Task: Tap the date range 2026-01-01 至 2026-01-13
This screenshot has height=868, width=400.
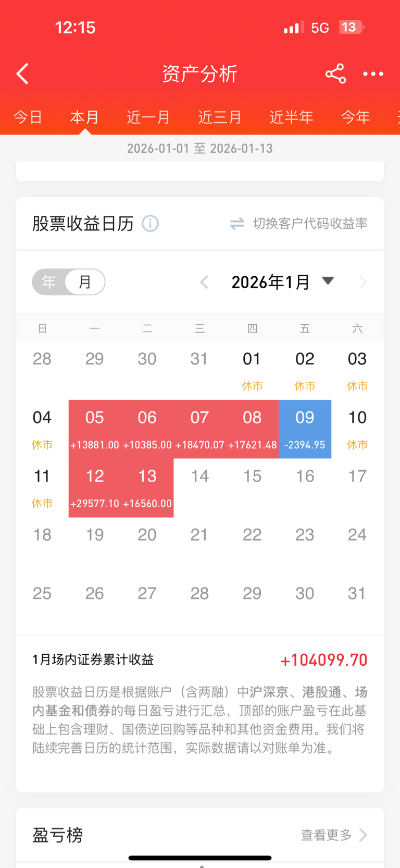Action: (x=200, y=149)
